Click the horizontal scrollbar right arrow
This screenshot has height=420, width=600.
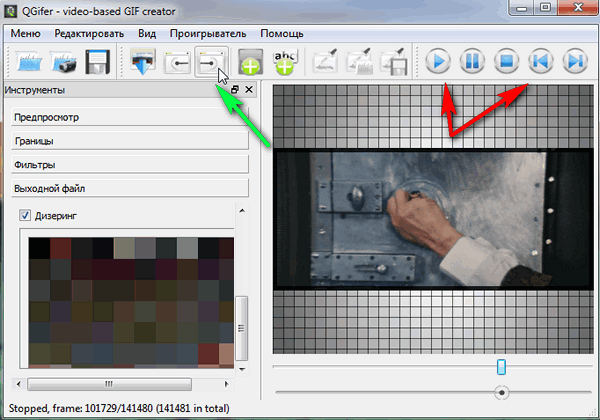(x=227, y=384)
